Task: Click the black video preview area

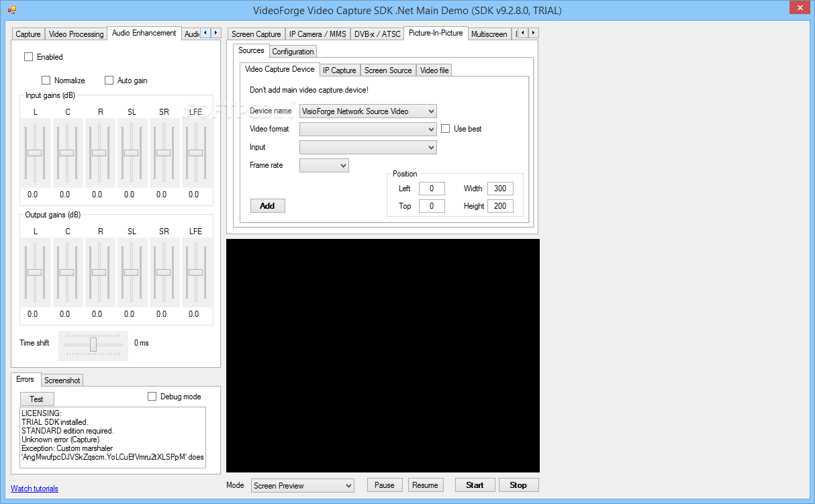Action: pos(383,356)
